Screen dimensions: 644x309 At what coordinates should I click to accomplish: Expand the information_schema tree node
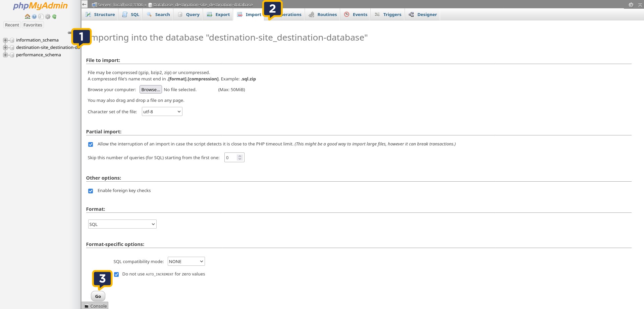(5, 40)
